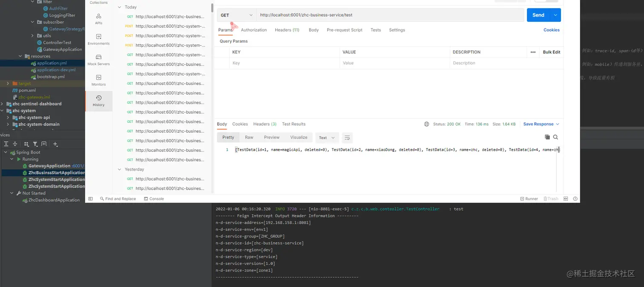Click Add Service plus icon
The width and height of the screenshot is (644, 287).
coord(55,144)
